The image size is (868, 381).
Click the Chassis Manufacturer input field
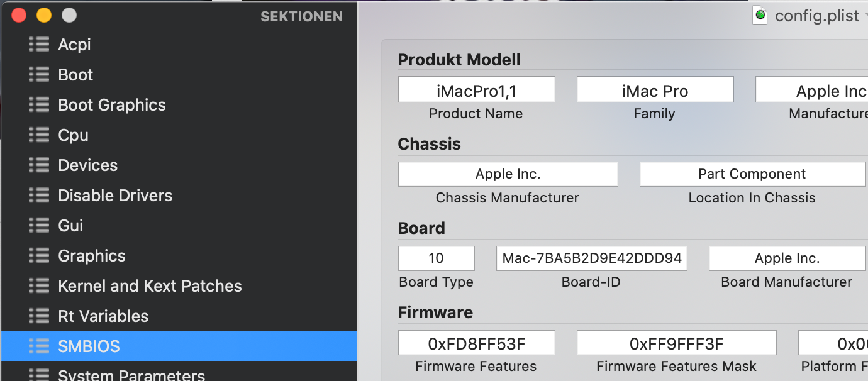coord(508,174)
